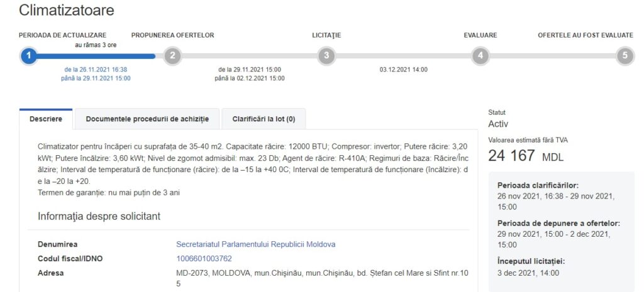
Task: Click the Activ status text
Action: tap(498, 124)
